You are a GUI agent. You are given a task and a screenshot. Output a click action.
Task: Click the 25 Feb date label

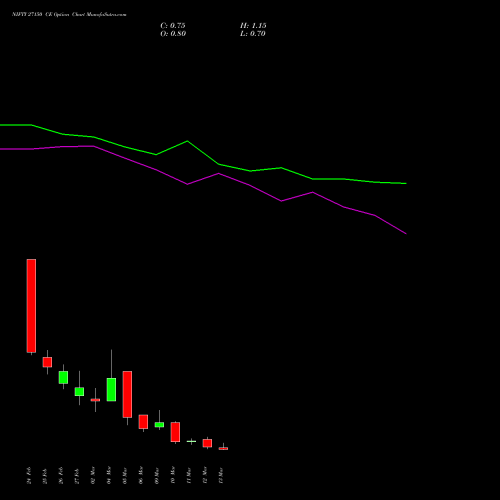tap(45, 475)
